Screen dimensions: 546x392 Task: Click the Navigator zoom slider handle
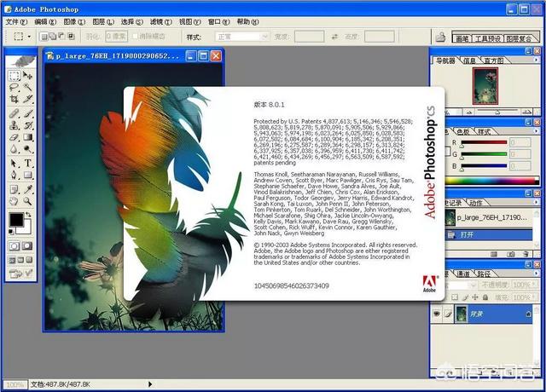point(498,112)
